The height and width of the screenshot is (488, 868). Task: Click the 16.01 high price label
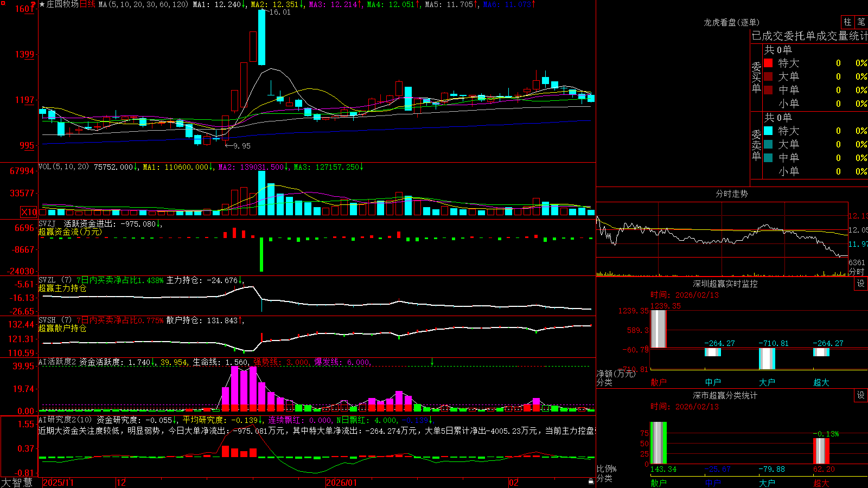pyautogui.click(x=280, y=12)
